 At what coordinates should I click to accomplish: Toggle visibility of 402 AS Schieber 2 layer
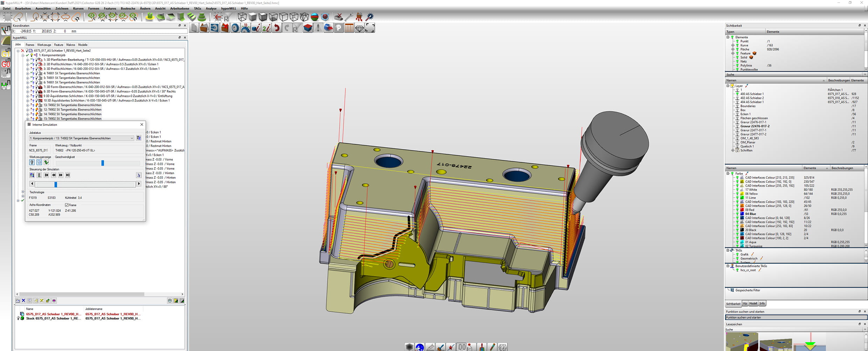pyautogui.click(x=737, y=98)
